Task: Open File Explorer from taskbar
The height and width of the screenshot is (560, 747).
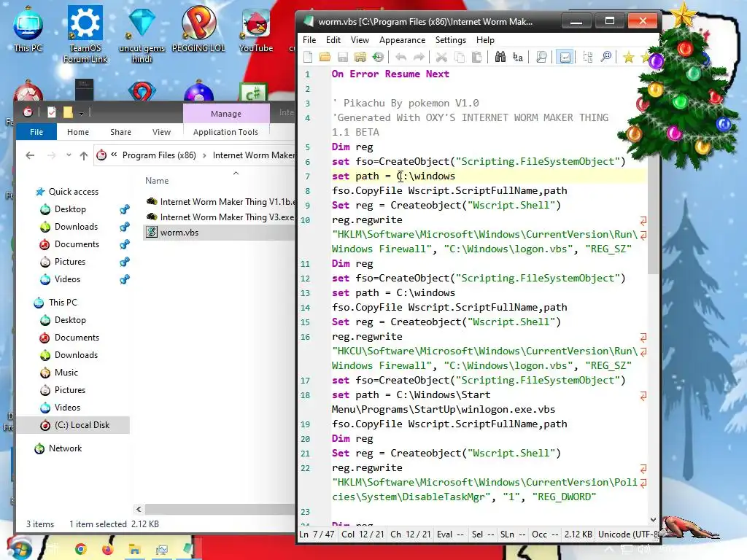Action: pyautogui.click(x=135, y=550)
